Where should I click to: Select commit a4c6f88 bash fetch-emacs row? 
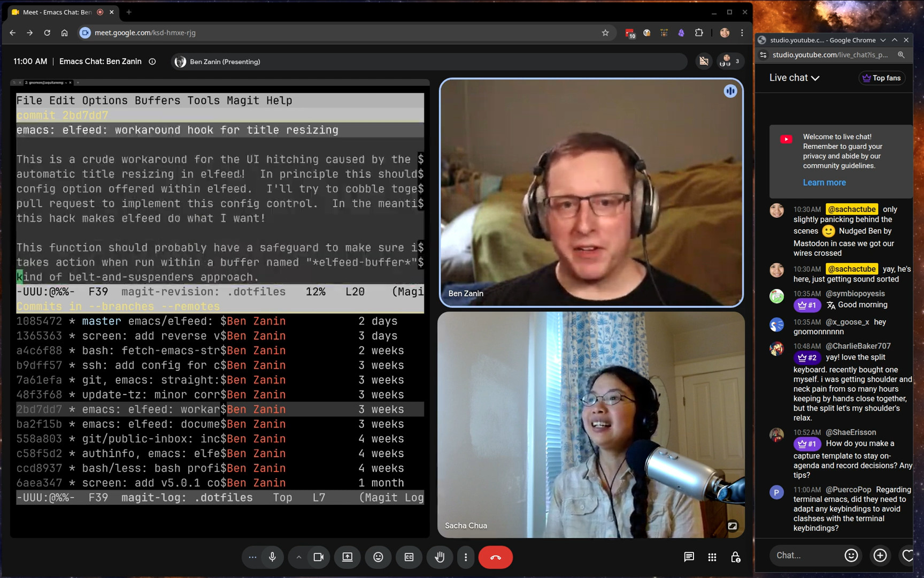(x=220, y=351)
